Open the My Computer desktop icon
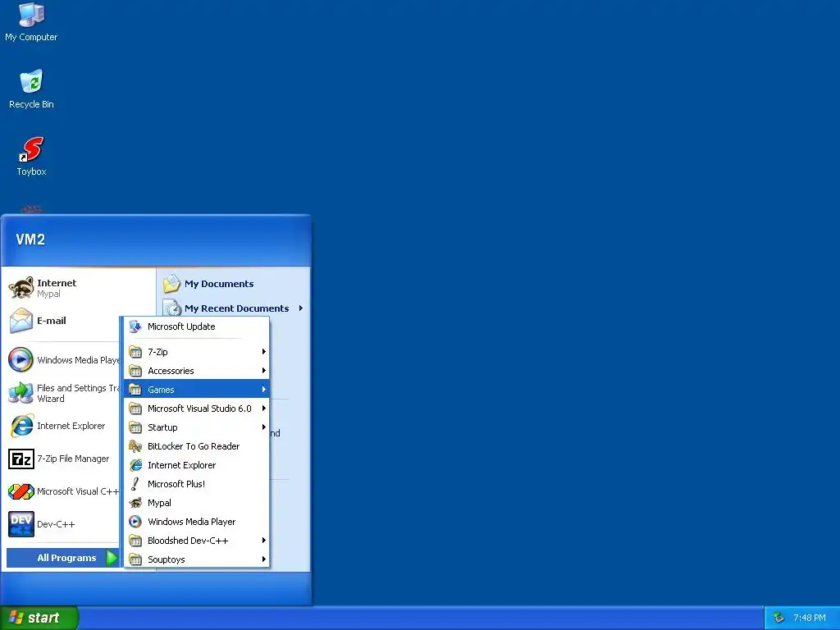 [31, 15]
